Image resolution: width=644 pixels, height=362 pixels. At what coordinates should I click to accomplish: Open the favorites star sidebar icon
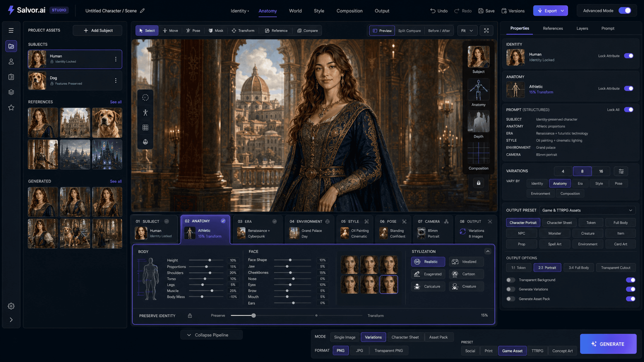(11, 107)
